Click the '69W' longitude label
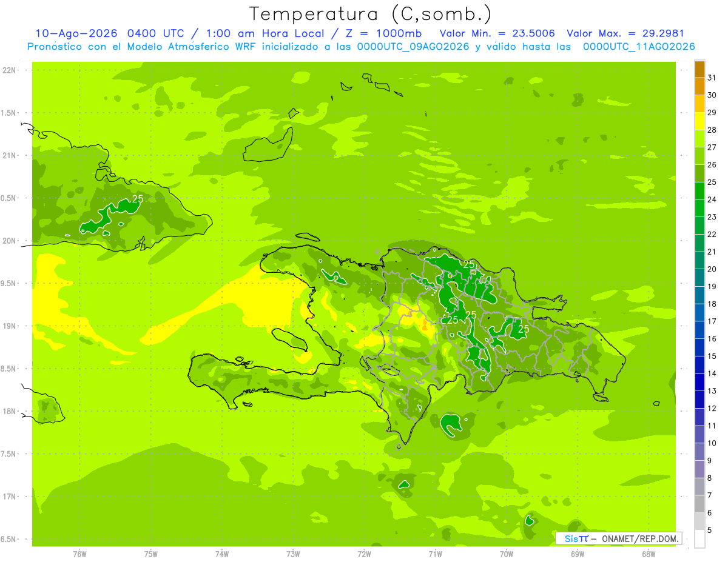728x562 pixels. pyautogui.click(x=577, y=554)
